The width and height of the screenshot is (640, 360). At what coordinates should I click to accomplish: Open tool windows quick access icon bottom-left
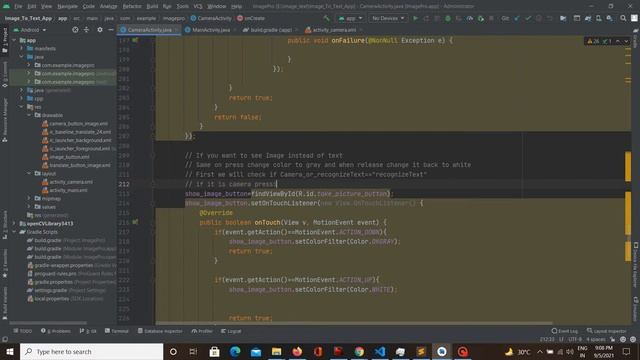5,339
